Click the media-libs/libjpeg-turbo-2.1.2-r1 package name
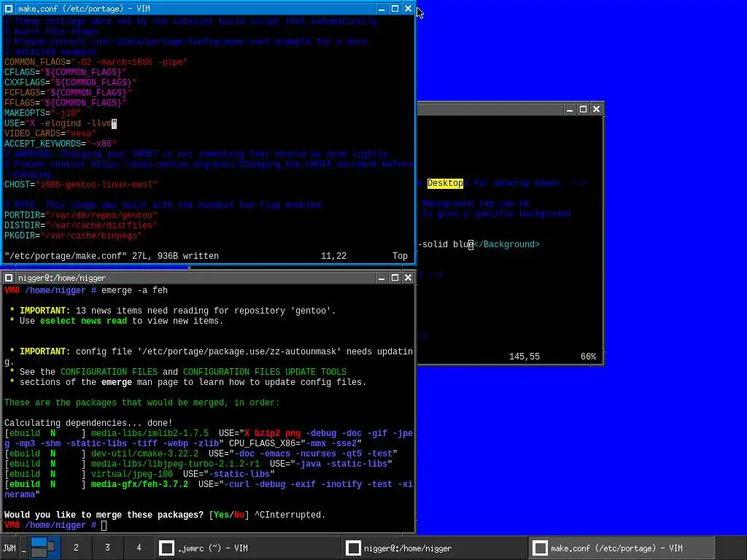Screen dimensions: 747x560 point(175,464)
